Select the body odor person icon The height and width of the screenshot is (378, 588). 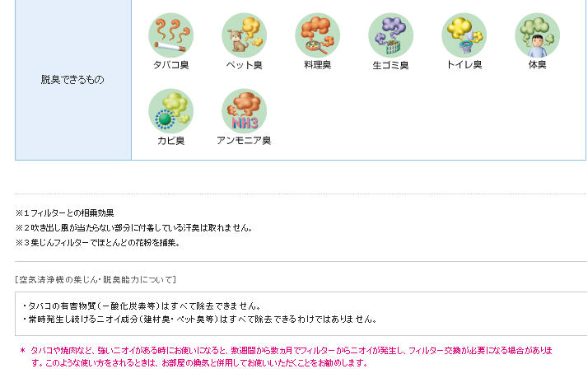[x=538, y=35]
